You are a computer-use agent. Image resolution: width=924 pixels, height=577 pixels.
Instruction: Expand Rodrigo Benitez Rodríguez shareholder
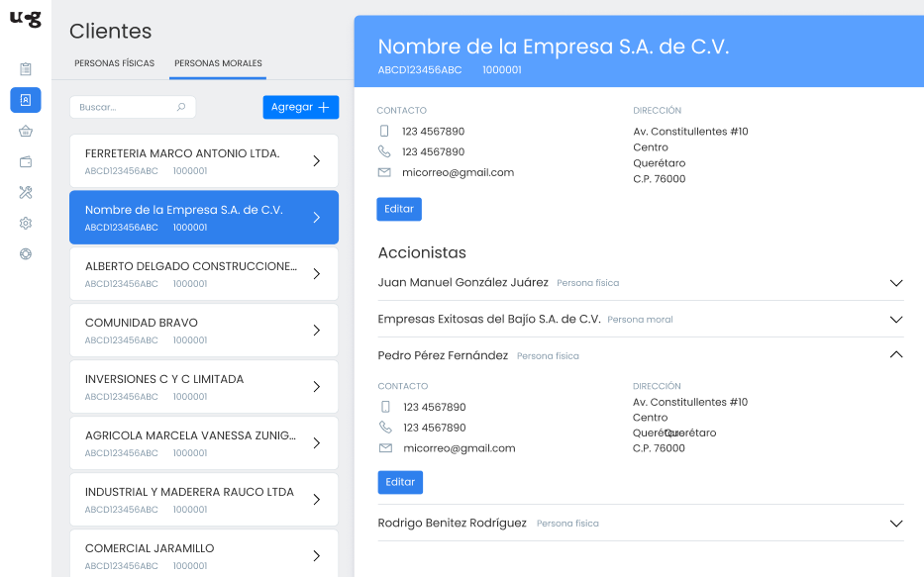pyautogui.click(x=896, y=524)
